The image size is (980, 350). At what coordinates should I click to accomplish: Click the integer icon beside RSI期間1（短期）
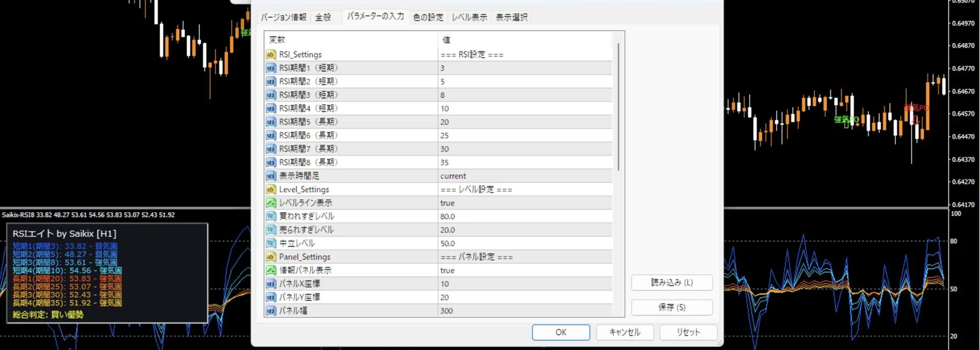(271, 68)
